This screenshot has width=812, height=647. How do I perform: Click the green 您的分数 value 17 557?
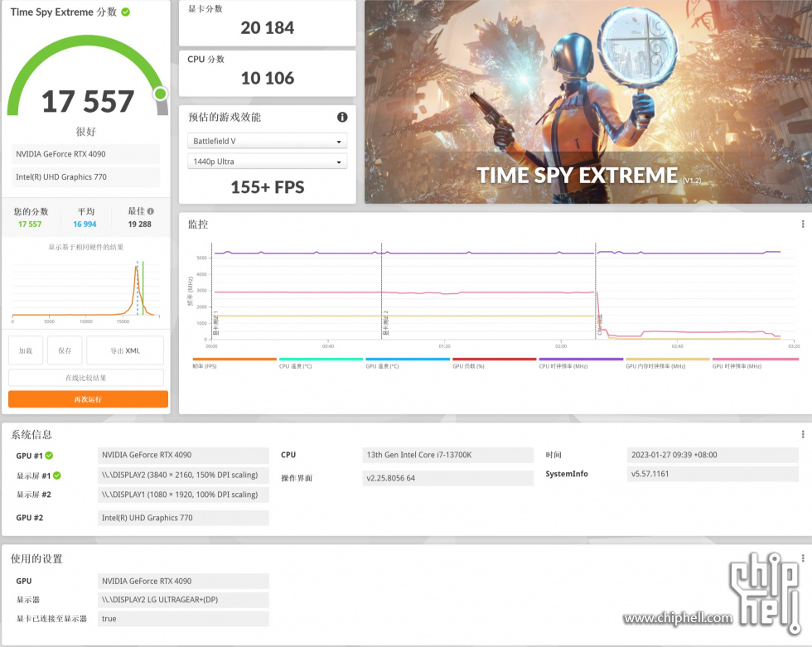coord(30,225)
